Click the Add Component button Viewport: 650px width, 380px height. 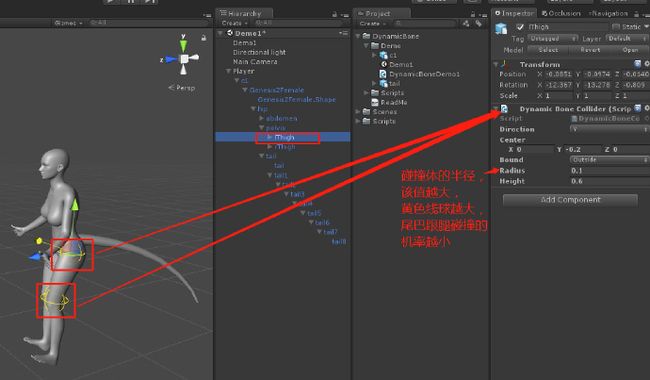click(x=570, y=200)
